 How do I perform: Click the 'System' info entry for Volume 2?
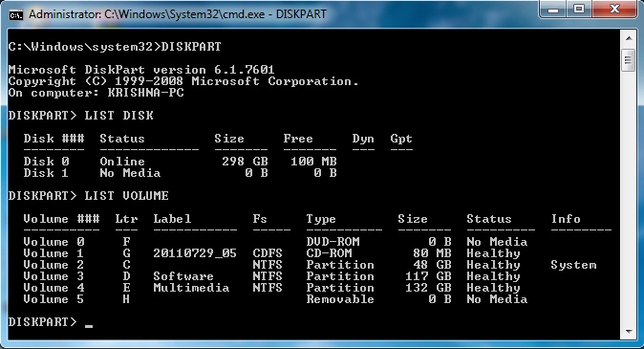point(573,265)
